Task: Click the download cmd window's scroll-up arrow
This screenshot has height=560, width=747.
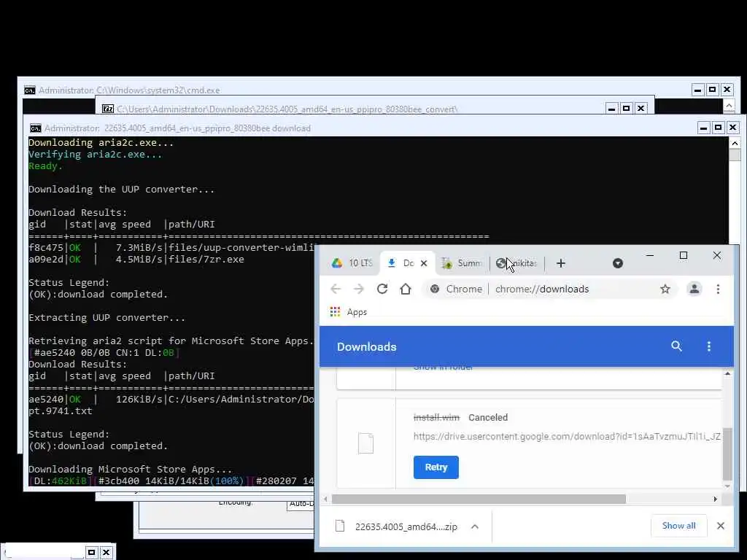Action: 735,143
